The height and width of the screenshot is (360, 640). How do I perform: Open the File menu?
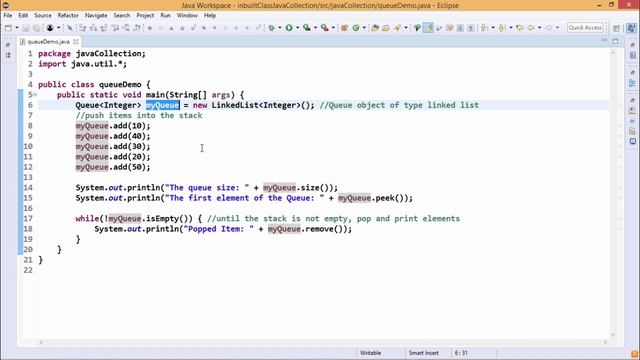click(8, 16)
